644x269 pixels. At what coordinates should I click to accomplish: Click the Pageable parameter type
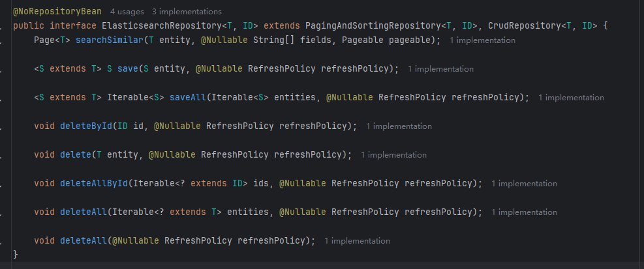click(x=362, y=40)
